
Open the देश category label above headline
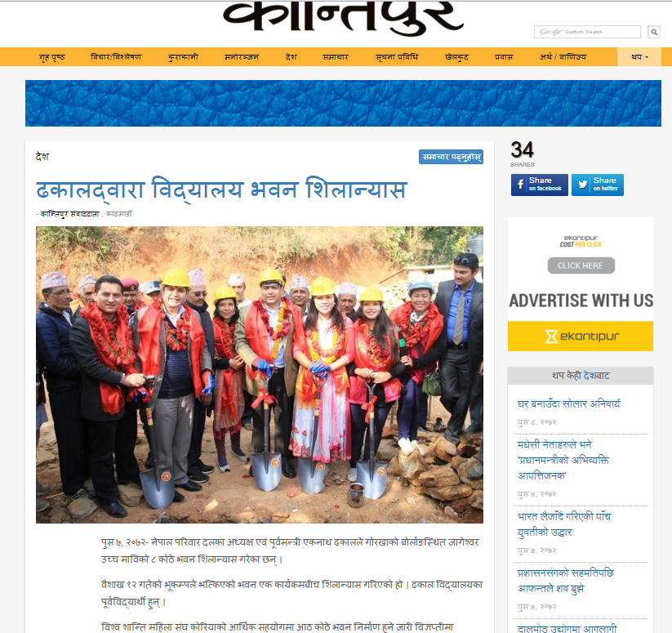42,157
